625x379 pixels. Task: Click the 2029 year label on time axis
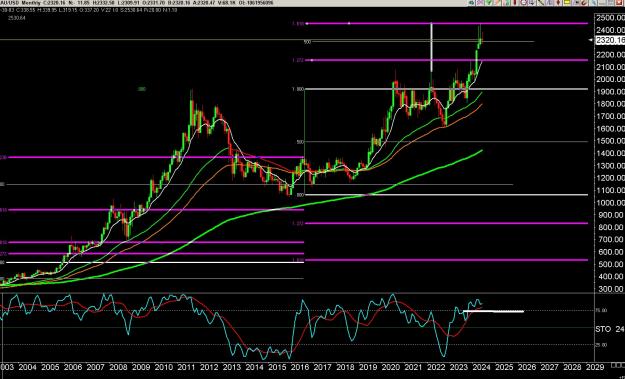click(596, 367)
